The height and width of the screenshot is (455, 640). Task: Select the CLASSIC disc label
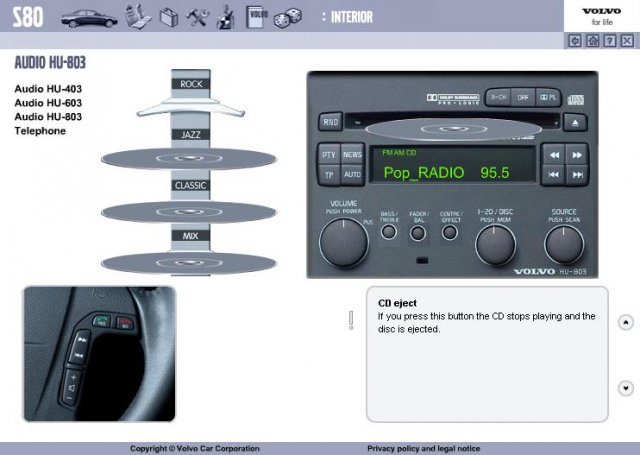[191, 185]
